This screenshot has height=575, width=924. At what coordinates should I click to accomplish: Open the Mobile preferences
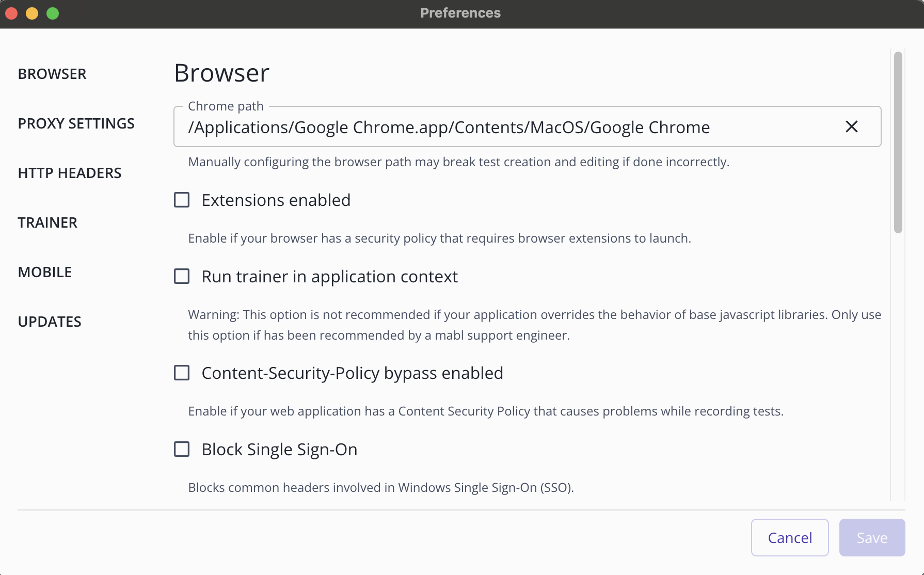(45, 272)
